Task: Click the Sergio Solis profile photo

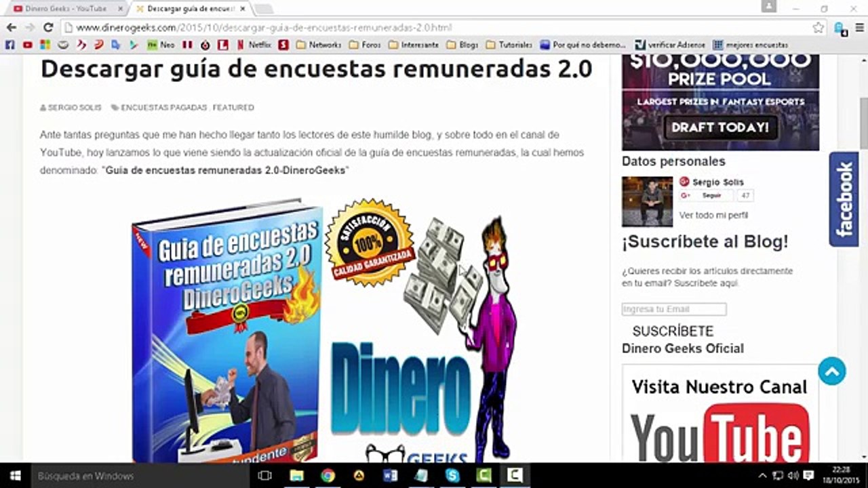Action: pos(647,201)
